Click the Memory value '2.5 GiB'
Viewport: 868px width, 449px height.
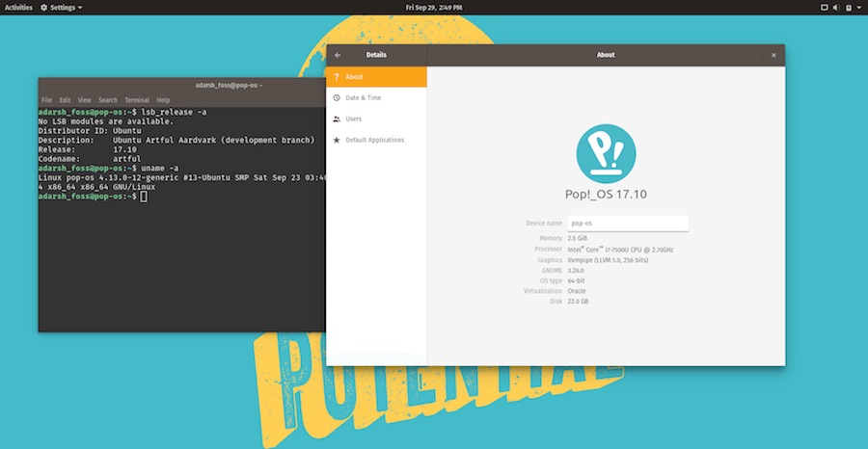578,238
